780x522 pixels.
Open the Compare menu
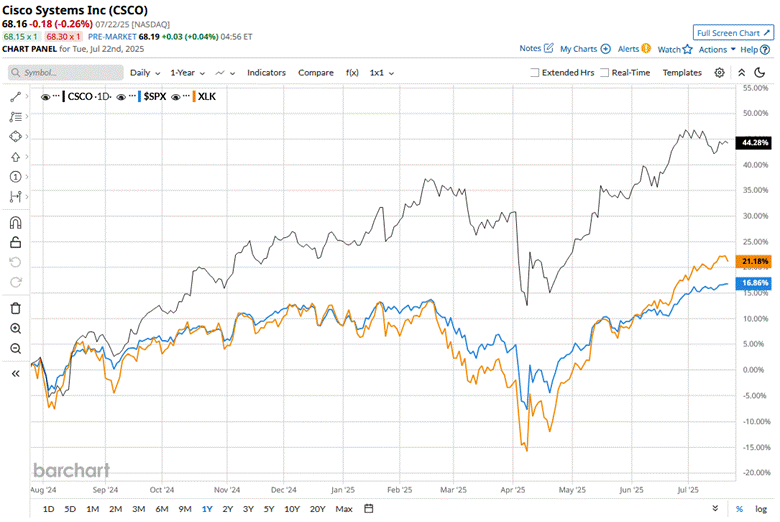point(316,73)
